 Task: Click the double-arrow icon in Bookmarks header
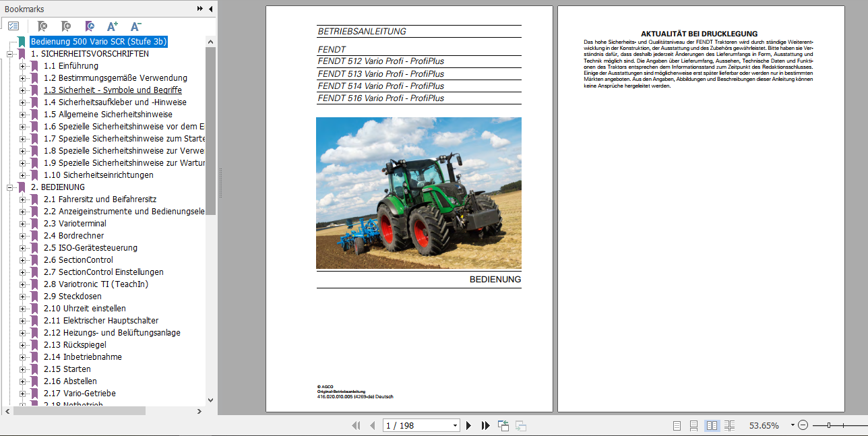coord(200,9)
